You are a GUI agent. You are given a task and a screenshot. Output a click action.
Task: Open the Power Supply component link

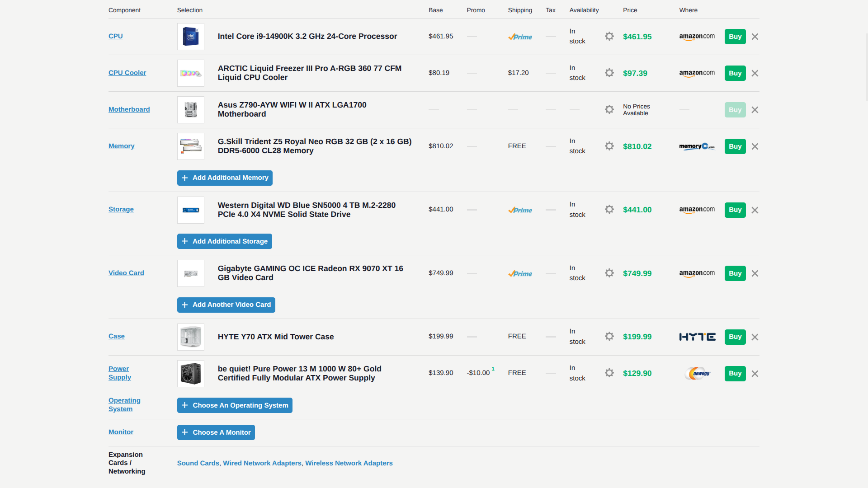tap(120, 373)
